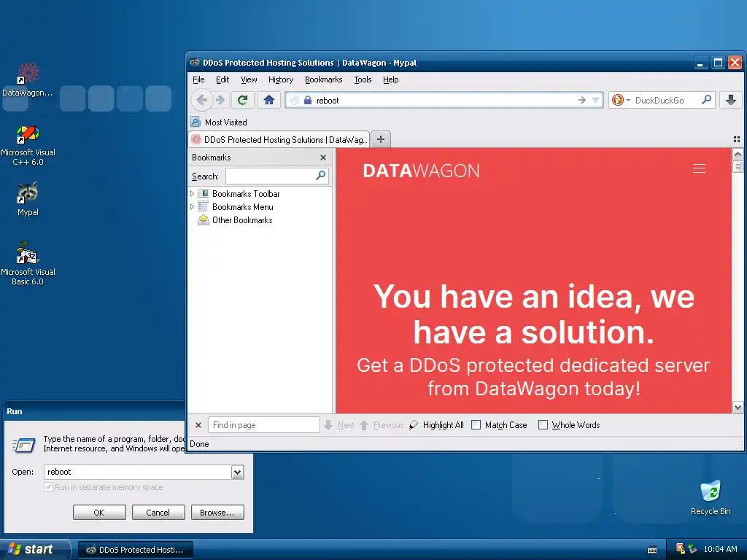Image resolution: width=747 pixels, height=560 pixels.
Task: Click the network connection tray icon
Action: 692,549
